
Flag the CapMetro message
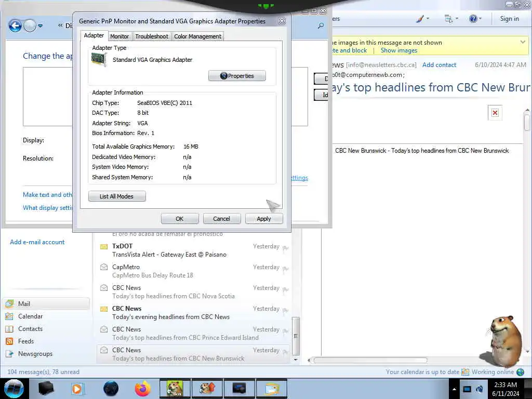click(x=285, y=270)
